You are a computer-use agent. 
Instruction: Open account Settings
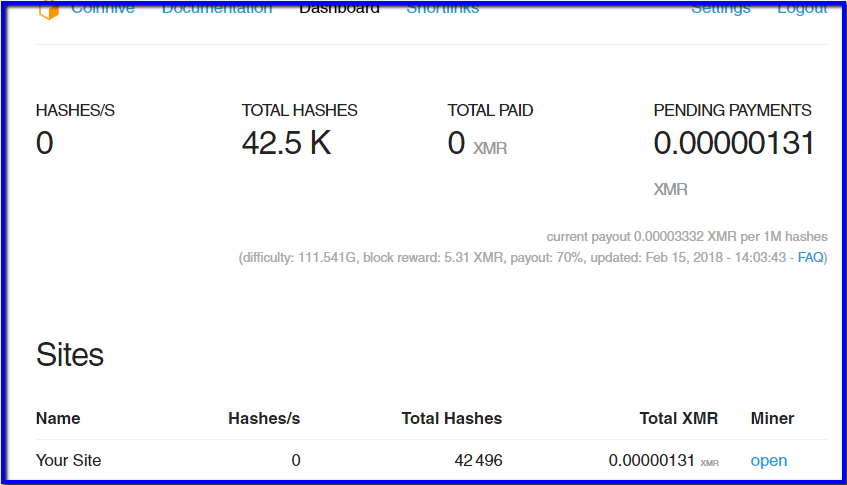(720, 9)
